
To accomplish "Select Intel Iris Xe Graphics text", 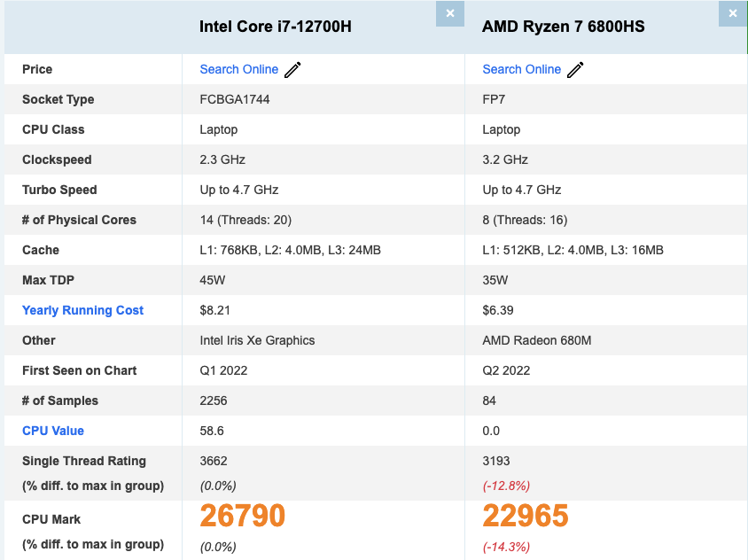I will [257, 340].
